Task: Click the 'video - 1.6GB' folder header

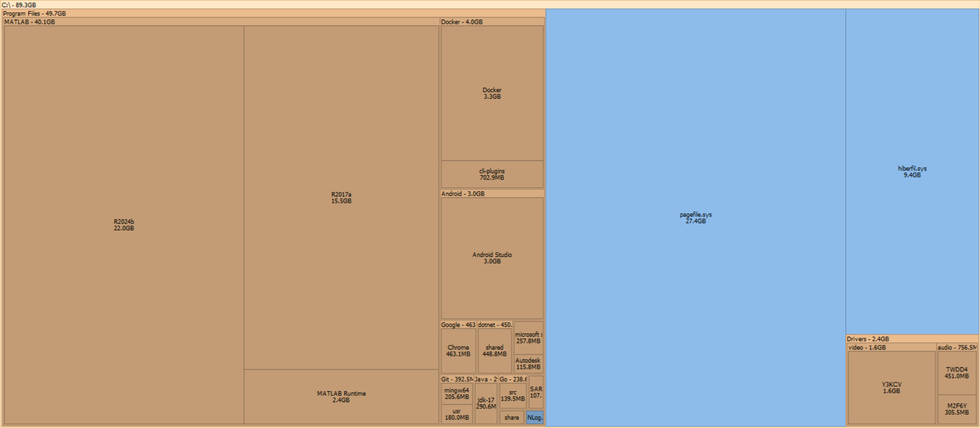Action: (892, 347)
